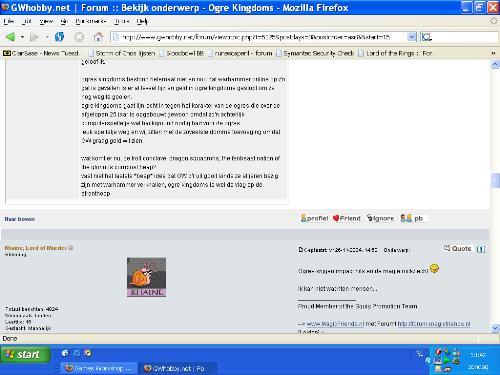Open the Windows start button
Screen dimensions: 500x375
[x=25, y=354]
